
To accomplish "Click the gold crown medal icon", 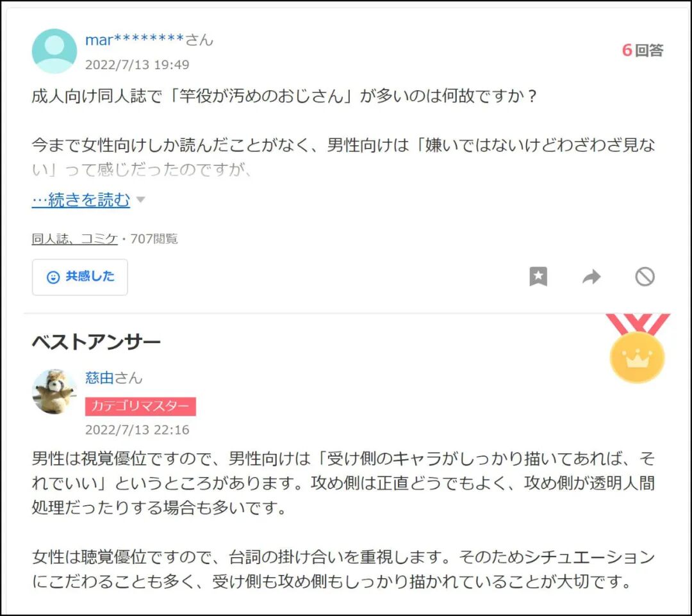I will (638, 348).
